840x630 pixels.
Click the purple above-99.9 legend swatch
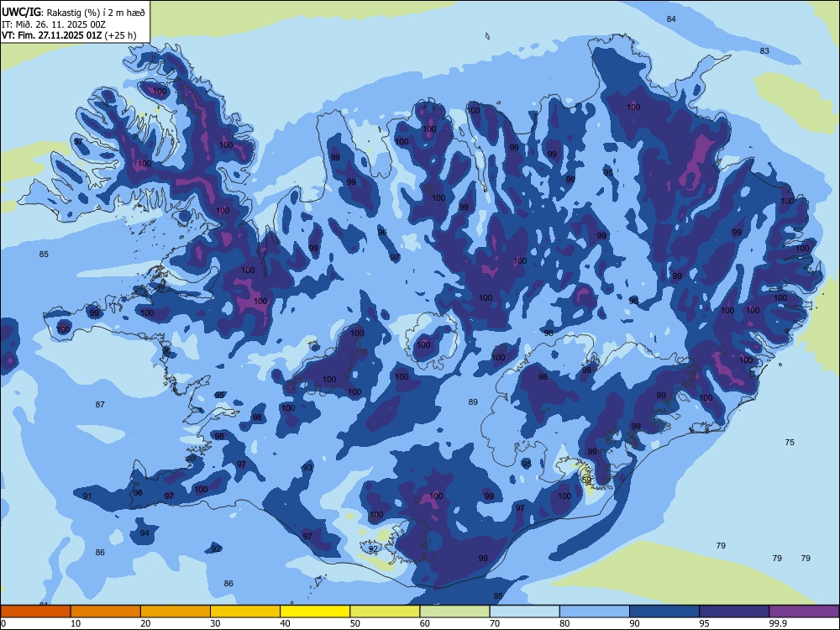(804, 612)
